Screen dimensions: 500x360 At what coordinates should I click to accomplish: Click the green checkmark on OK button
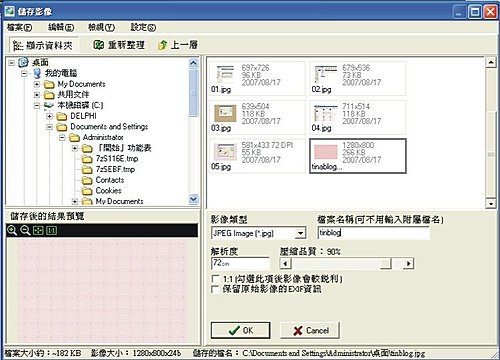pyautogui.click(x=234, y=330)
